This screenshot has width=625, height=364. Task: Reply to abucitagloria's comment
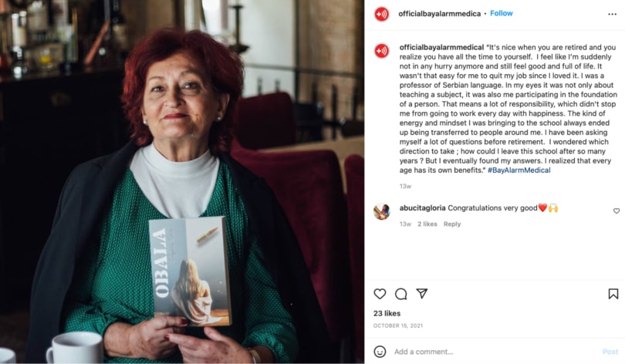tap(452, 224)
